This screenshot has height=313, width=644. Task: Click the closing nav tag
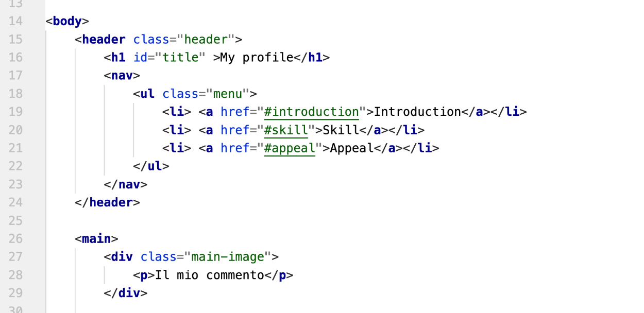(126, 184)
